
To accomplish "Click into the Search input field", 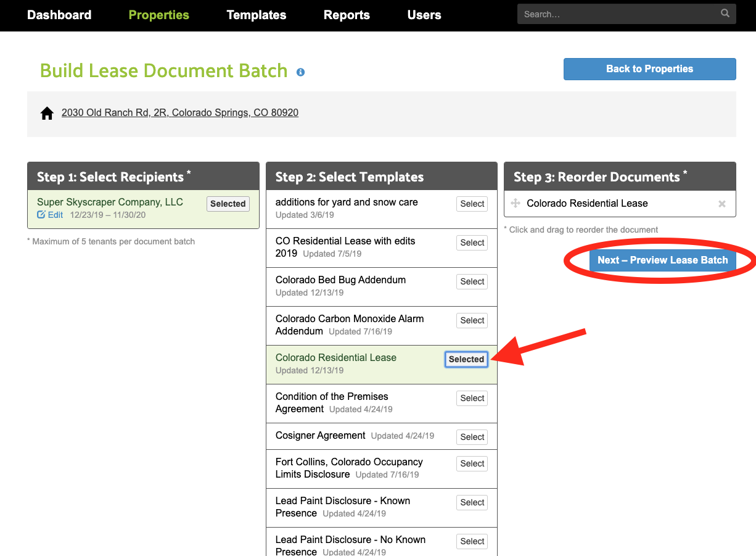I will [x=617, y=14].
